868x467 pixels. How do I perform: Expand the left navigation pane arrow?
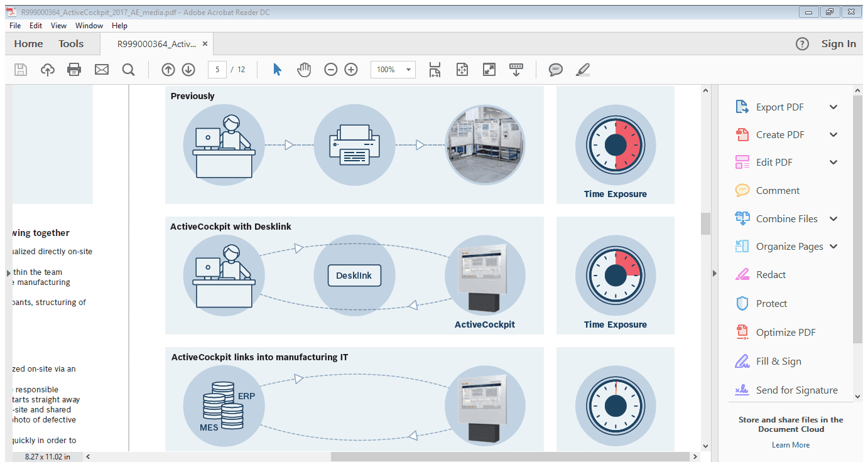9,273
